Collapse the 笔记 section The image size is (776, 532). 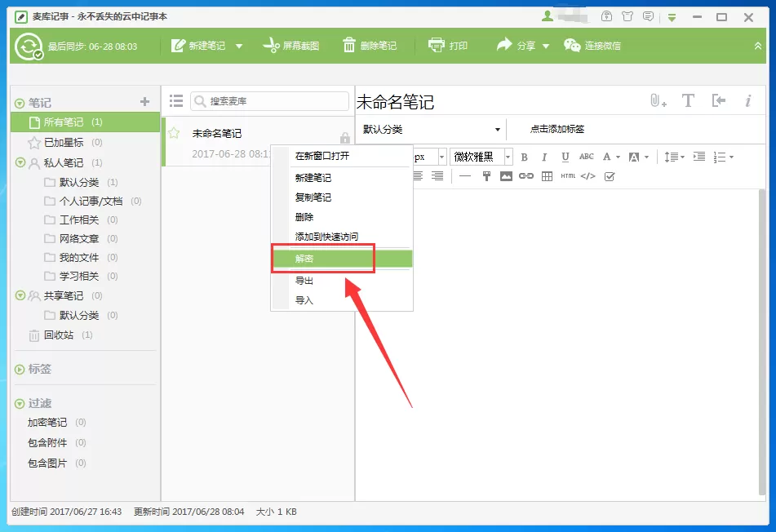[20, 104]
